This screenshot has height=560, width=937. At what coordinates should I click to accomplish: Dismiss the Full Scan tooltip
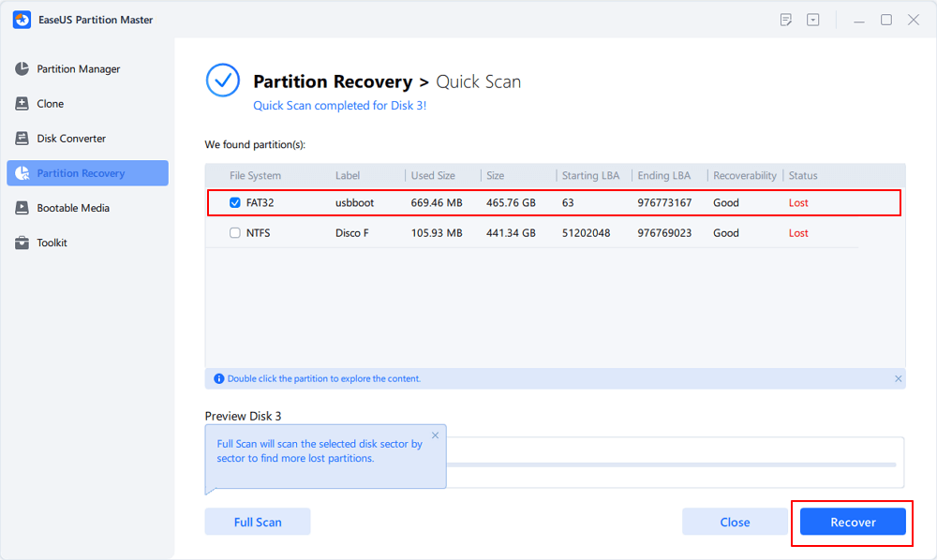(435, 435)
